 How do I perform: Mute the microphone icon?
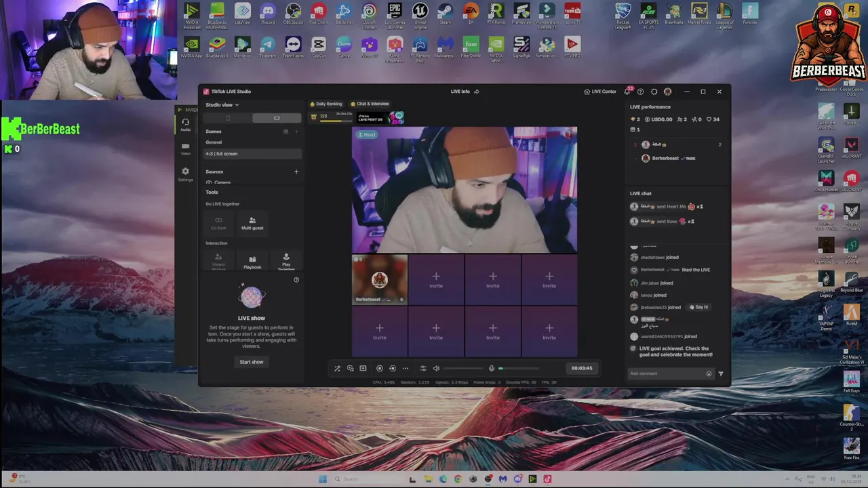tap(492, 368)
